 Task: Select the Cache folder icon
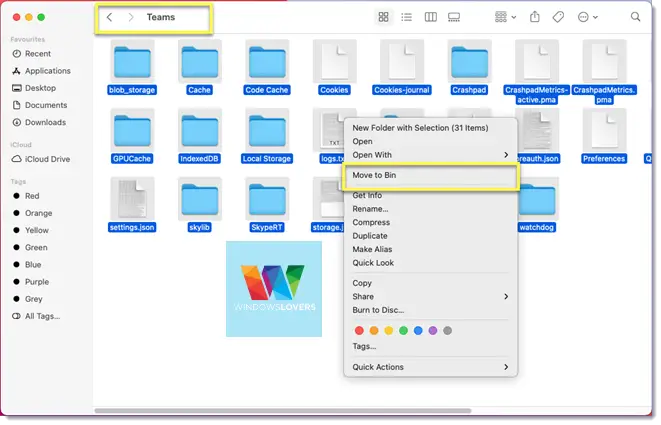coord(199,62)
